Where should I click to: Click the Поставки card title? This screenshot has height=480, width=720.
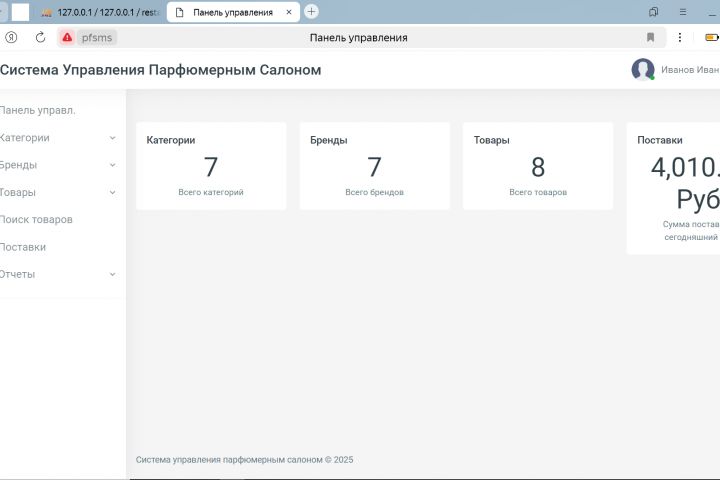660,140
